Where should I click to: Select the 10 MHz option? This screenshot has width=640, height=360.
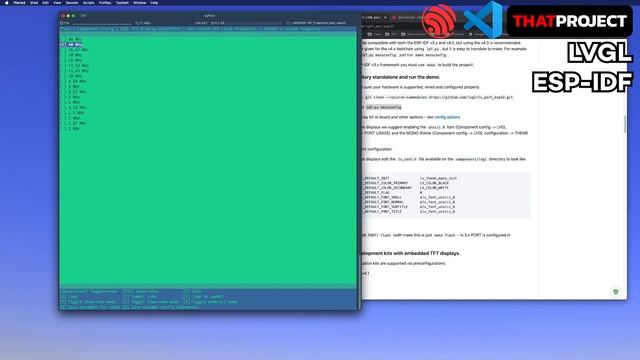[x=72, y=76]
